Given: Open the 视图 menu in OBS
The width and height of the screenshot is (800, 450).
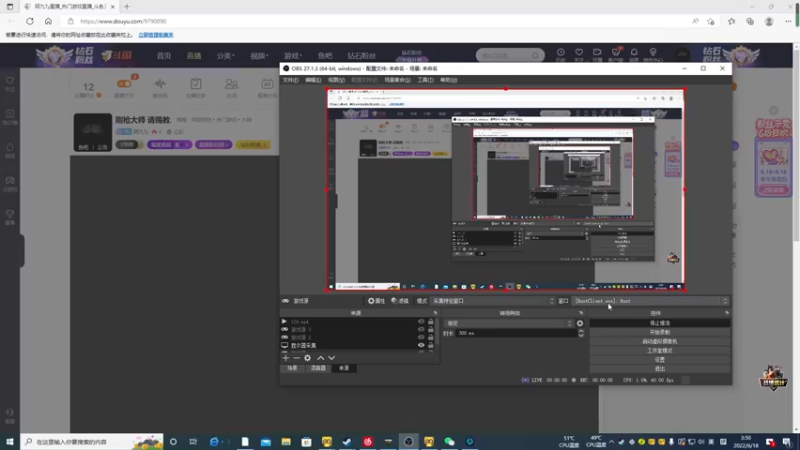Looking at the screenshot, I should click(x=336, y=80).
